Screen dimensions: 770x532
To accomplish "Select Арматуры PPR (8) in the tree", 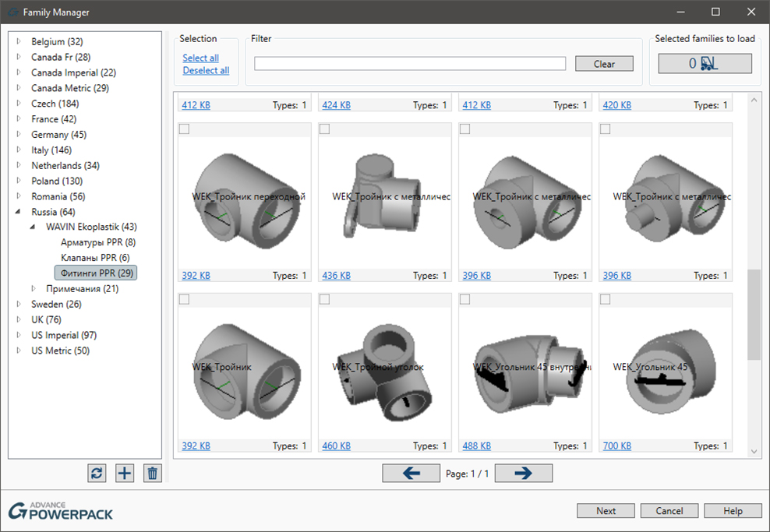I will 97,242.
